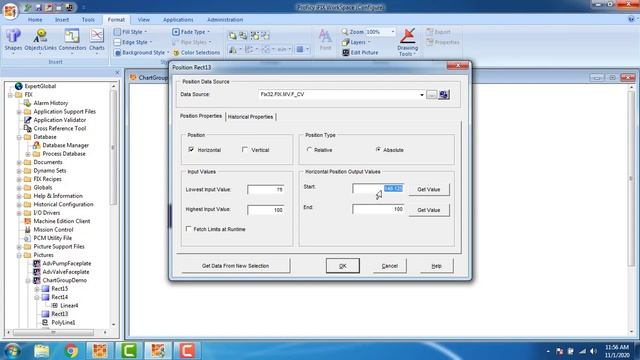Select the Rect13 tree item
The image size is (640, 360).
[x=60, y=314]
